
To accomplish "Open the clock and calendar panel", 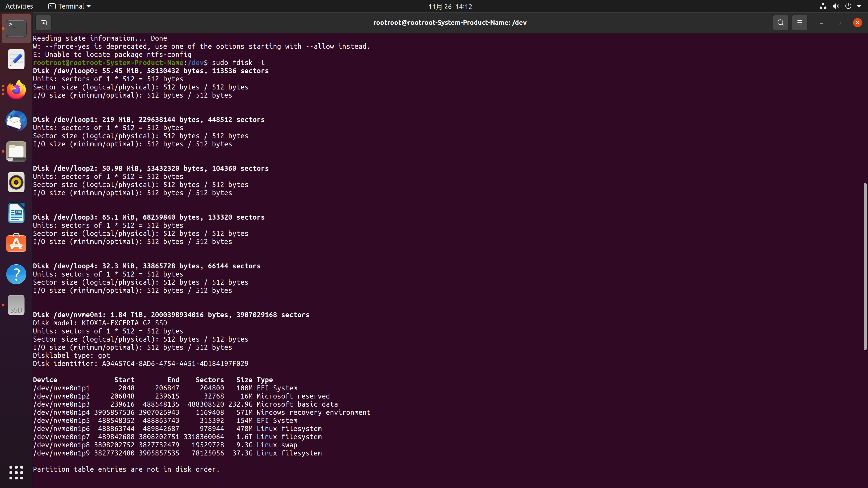I will click(x=450, y=6).
